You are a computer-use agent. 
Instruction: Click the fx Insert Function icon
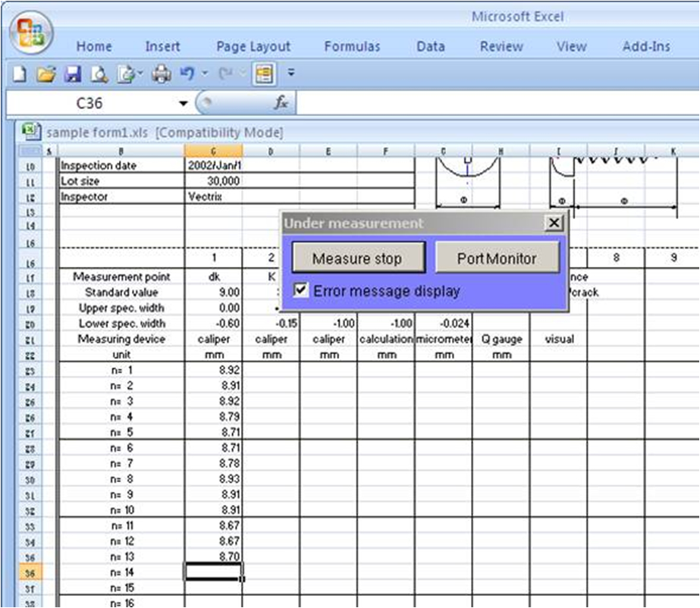tap(281, 103)
